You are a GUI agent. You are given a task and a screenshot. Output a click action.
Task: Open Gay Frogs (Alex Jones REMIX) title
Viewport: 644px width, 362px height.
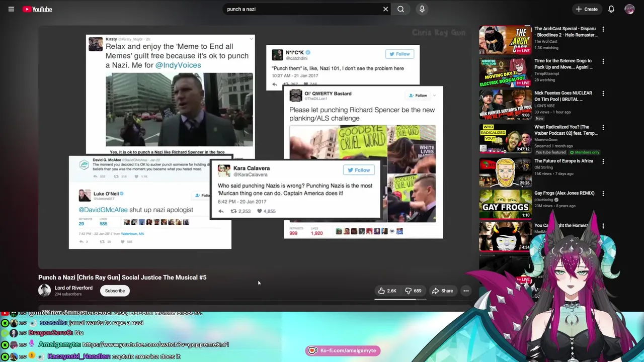[565, 193]
